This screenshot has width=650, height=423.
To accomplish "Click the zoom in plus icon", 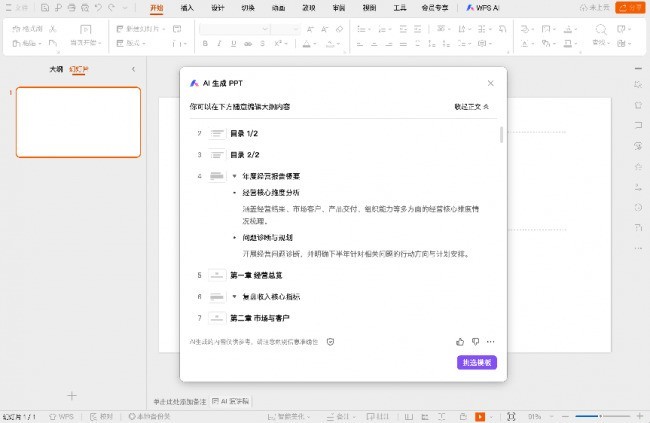I will coord(640,416).
